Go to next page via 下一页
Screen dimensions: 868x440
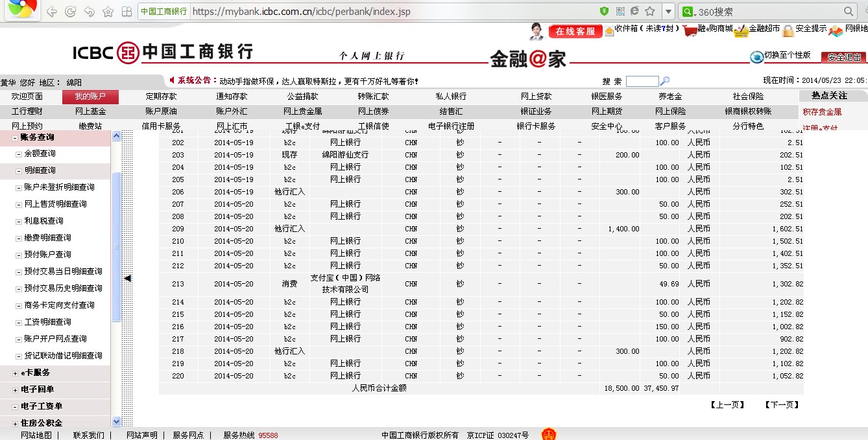[781, 405]
